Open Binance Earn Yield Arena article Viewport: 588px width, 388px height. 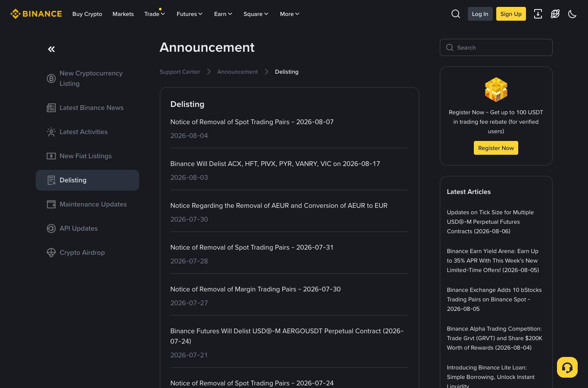[x=493, y=260]
